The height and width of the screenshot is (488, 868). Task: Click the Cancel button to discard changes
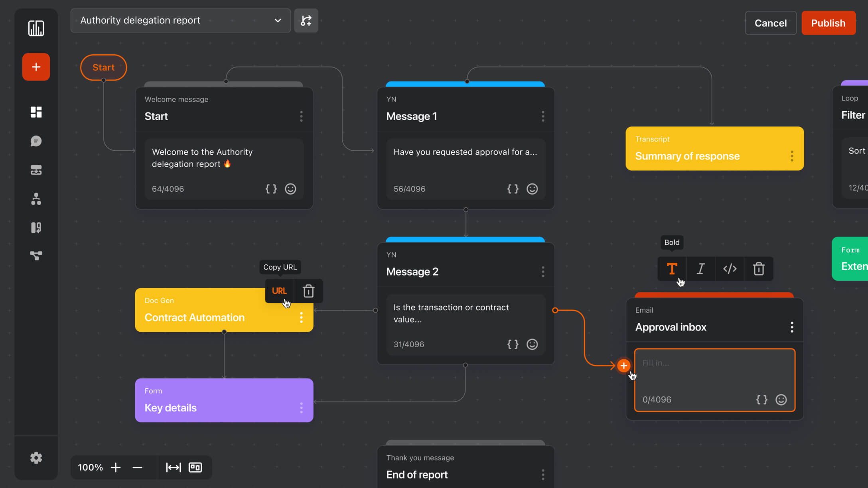(x=771, y=23)
